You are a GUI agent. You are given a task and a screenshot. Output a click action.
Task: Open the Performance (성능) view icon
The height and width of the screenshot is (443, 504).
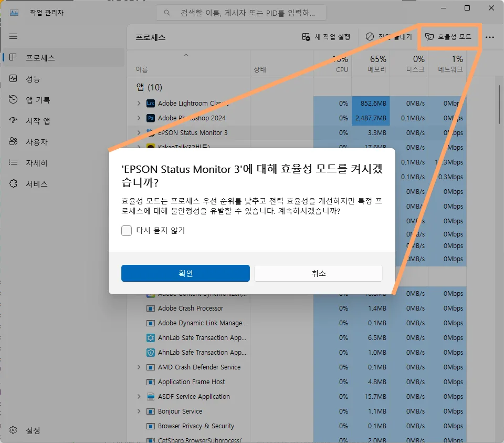(x=13, y=78)
